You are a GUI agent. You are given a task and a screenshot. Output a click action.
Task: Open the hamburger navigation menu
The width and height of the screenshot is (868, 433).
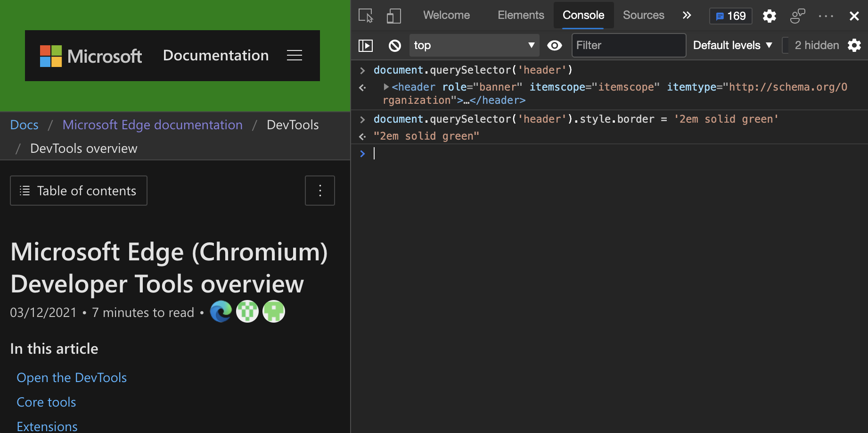coord(295,55)
